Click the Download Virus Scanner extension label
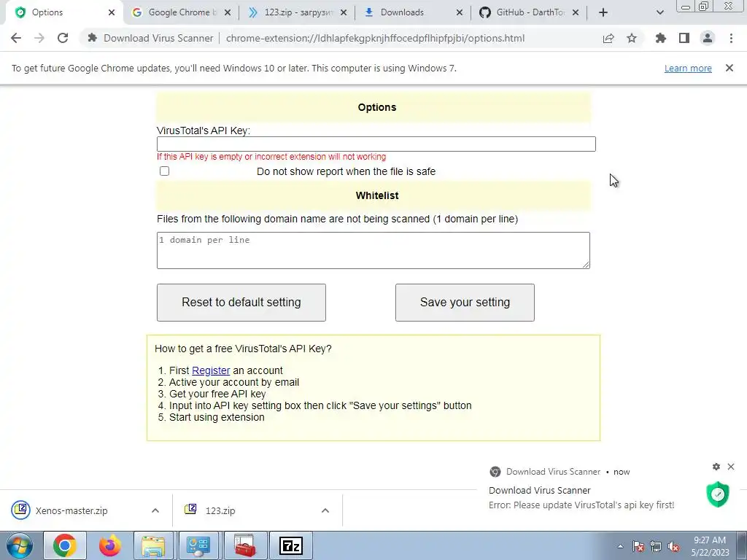 (x=158, y=38)
